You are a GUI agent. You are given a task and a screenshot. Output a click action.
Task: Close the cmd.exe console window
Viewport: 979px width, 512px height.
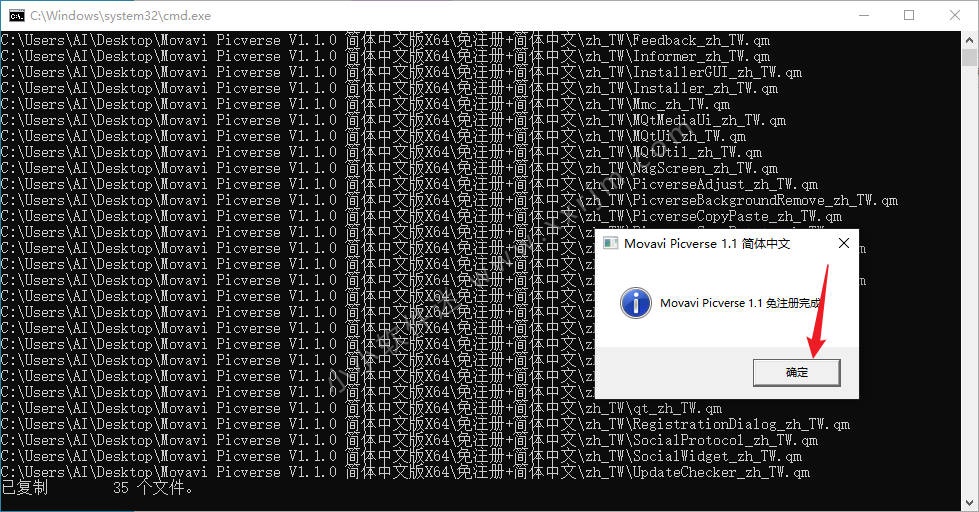coord(955,15)
